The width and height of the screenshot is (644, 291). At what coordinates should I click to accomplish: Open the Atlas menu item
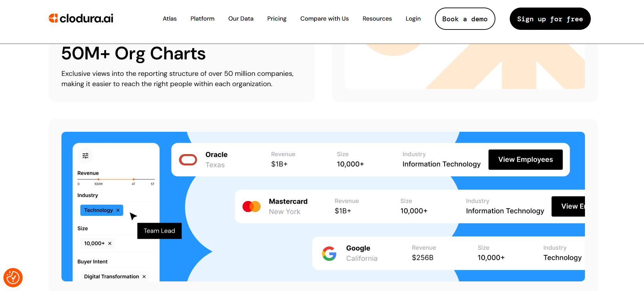[170, 19]
